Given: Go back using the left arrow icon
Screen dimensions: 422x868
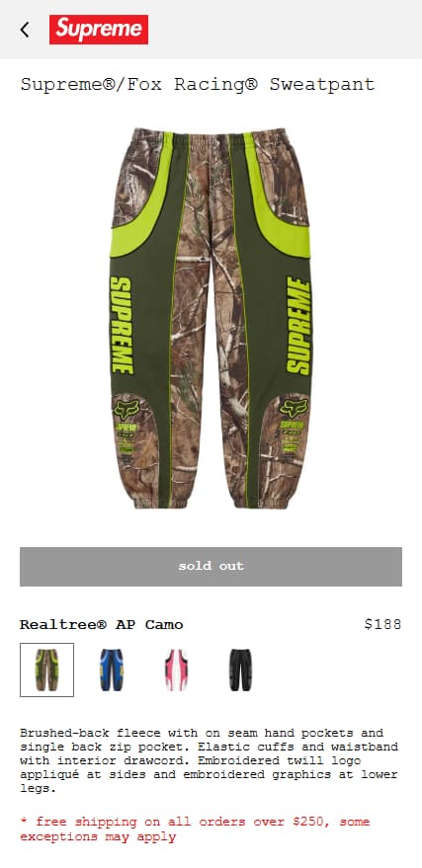Looking at the screenshot, I should point(25,30).
